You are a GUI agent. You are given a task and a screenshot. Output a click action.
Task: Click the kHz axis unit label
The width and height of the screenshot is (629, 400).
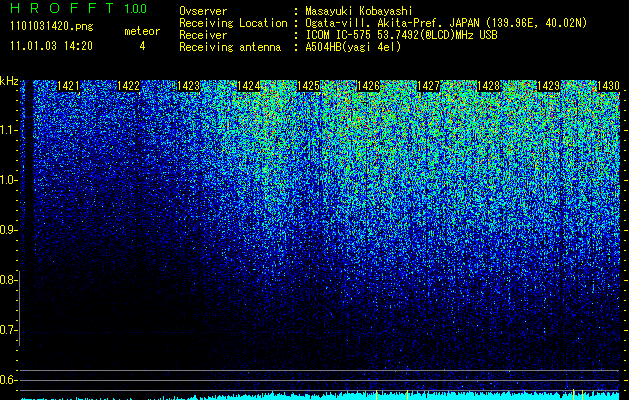tap(9, 81)
